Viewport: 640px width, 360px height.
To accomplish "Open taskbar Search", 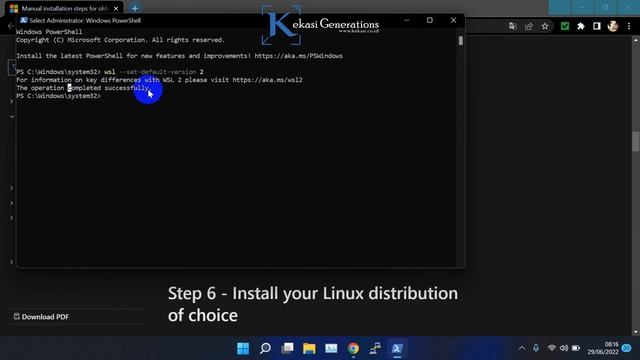I will (x=265, y=348).
